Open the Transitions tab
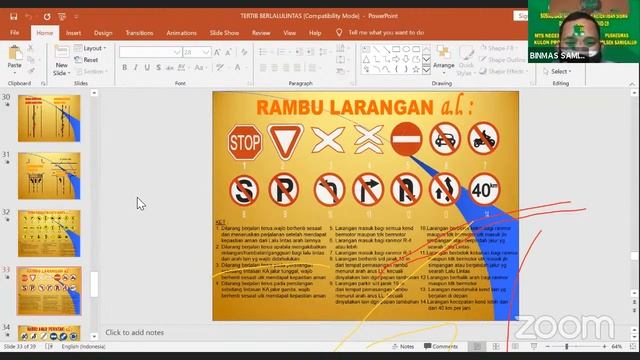 [139, 33]
